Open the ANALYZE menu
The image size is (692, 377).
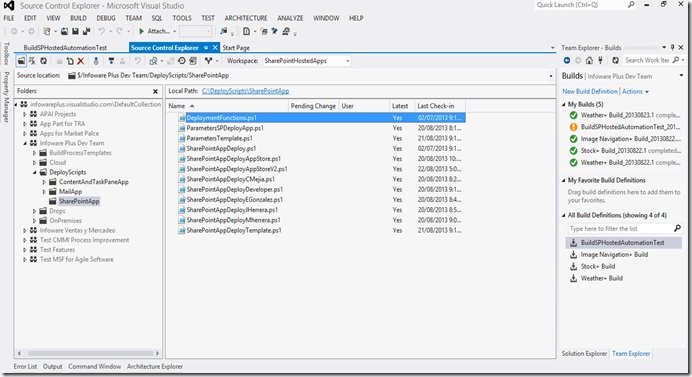tap(290, 18)
